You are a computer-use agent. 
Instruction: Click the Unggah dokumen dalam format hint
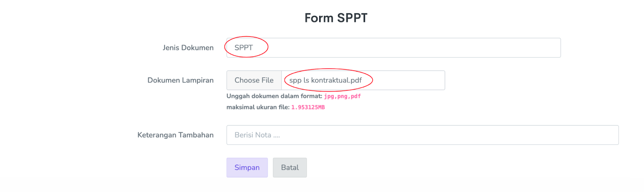[274, 96]
